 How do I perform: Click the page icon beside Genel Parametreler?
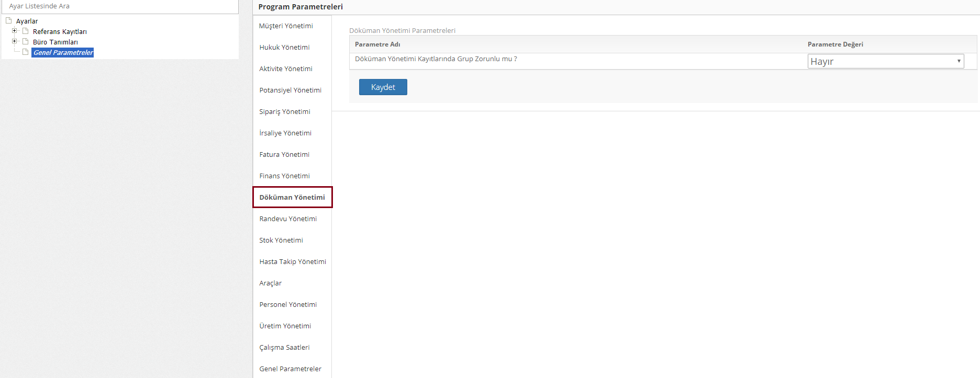coord(25,52)
